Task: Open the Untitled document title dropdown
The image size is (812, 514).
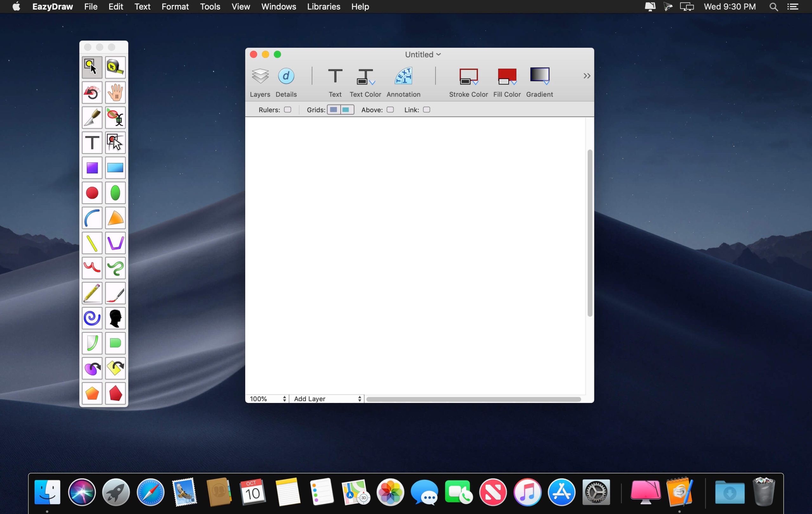Action: [438, 54]
